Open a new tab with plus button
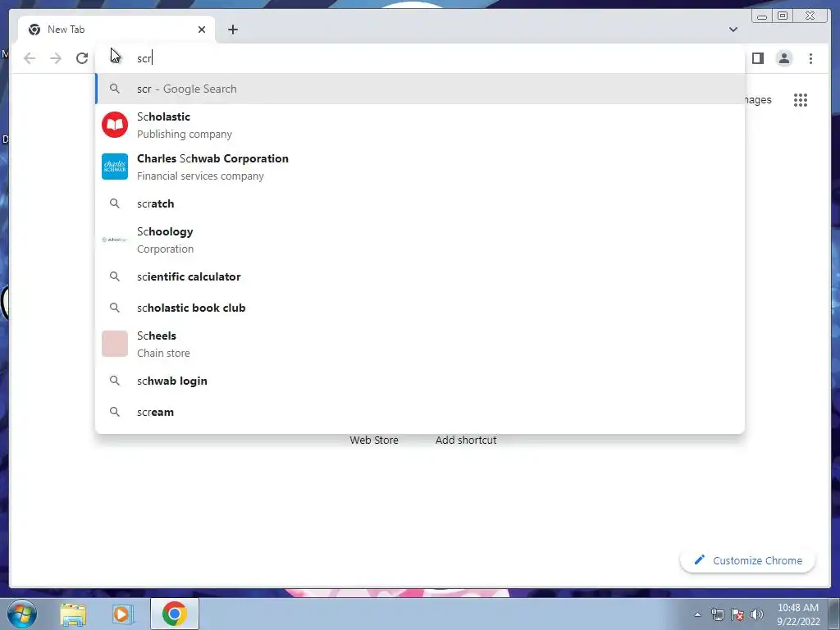The height and width of the screenshot is (630, 840). point(232,30)
